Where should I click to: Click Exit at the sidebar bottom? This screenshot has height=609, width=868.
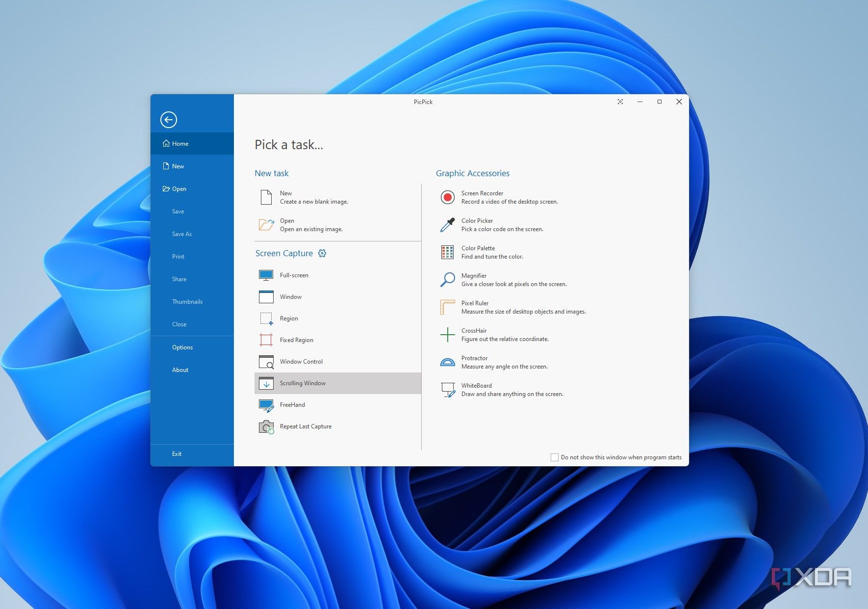coord(177,454)
